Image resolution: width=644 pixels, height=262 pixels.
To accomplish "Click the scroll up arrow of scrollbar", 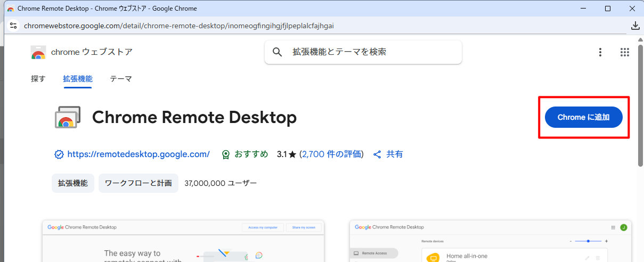I will 640,40.
